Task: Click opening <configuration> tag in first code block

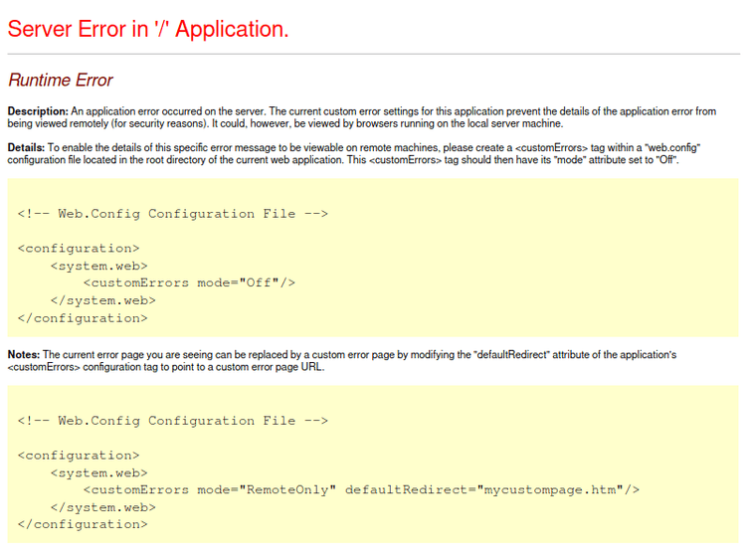Action: [x=79, y=249]
